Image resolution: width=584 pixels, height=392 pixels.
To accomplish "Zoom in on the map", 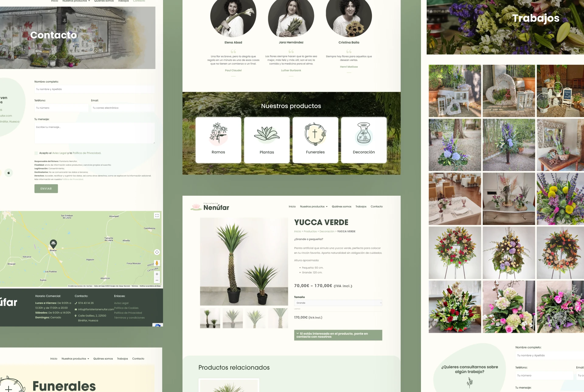I will (157, 274).
